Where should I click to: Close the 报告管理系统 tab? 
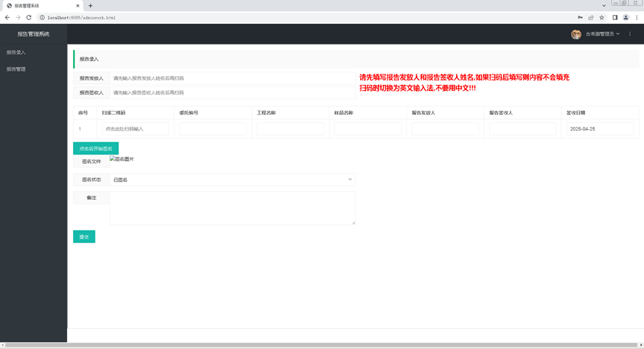pos(78,6)
